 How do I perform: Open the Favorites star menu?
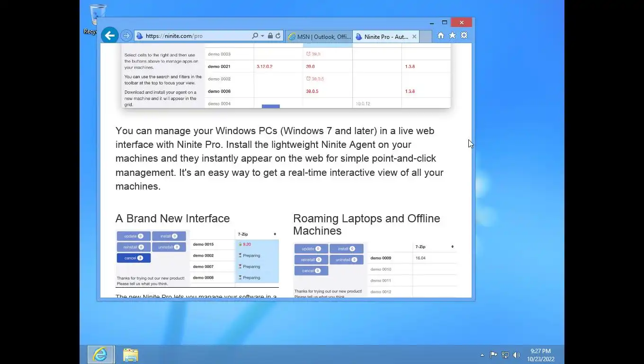coord(452,36)
